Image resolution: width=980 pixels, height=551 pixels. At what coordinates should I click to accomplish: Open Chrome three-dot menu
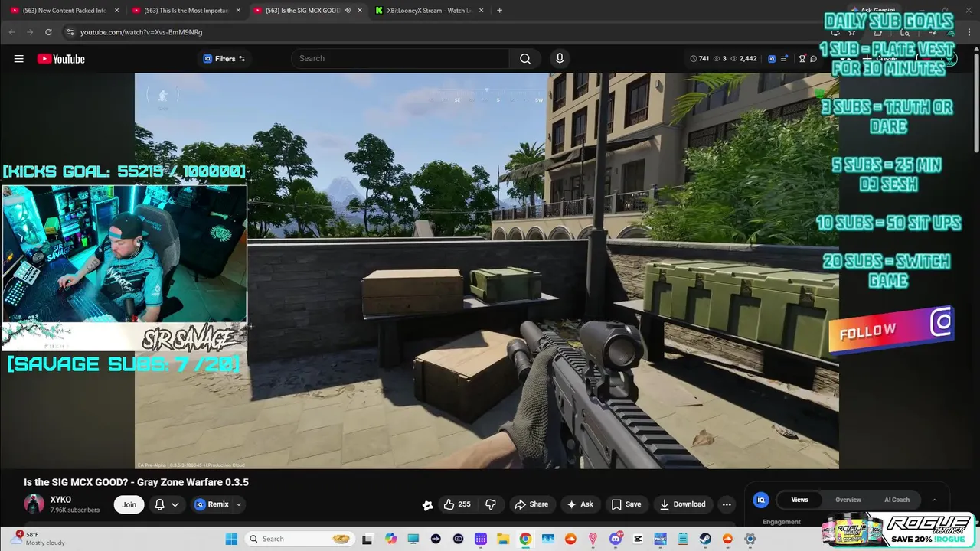(x=969, y=32)
